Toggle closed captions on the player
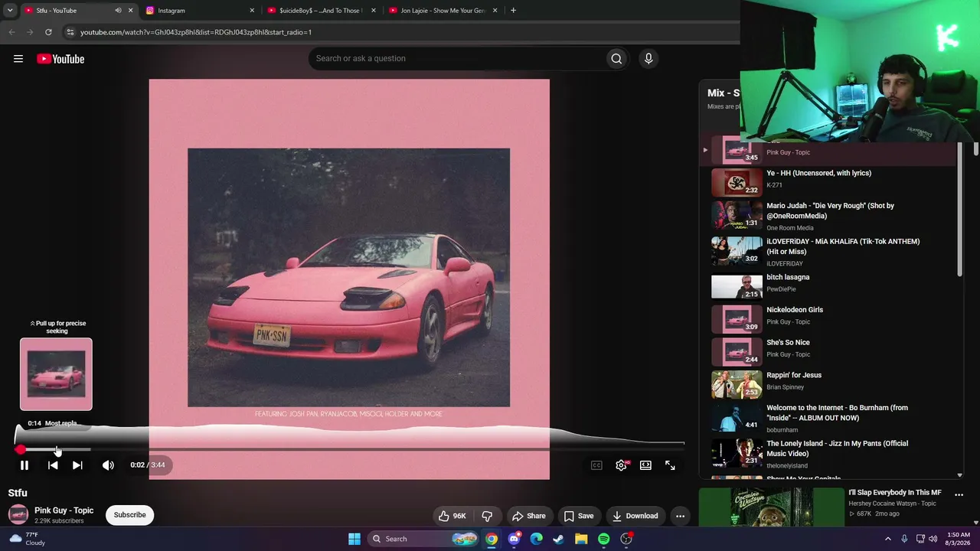This screenshot has height=551, width=980. coord(596,465)
